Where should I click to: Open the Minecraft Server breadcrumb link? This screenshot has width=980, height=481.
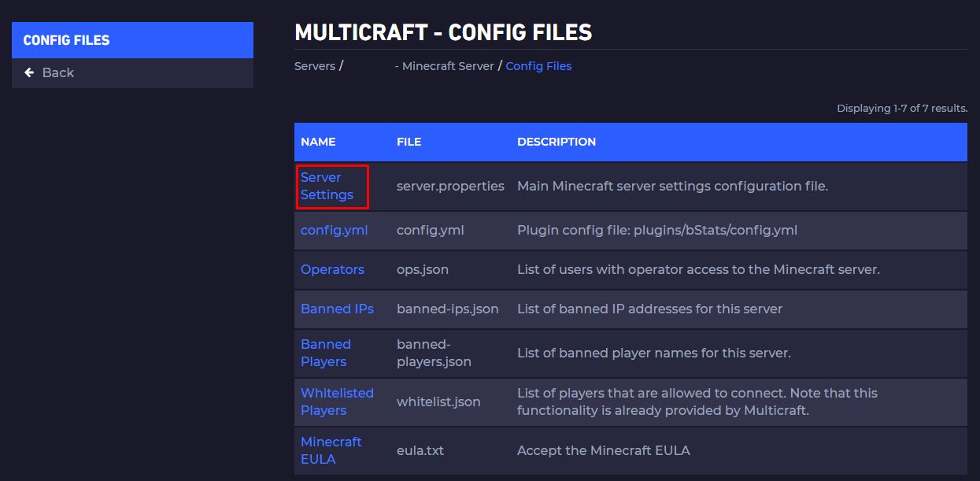[444, 66]
